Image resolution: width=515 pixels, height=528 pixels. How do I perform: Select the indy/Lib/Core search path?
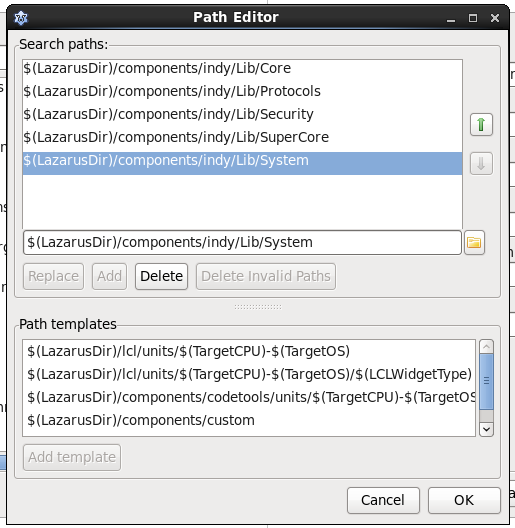click(x=242, y=68)
